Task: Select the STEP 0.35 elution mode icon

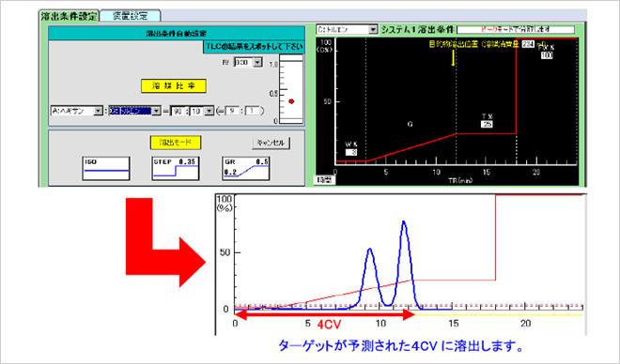Action: click(x=176, y=169)
